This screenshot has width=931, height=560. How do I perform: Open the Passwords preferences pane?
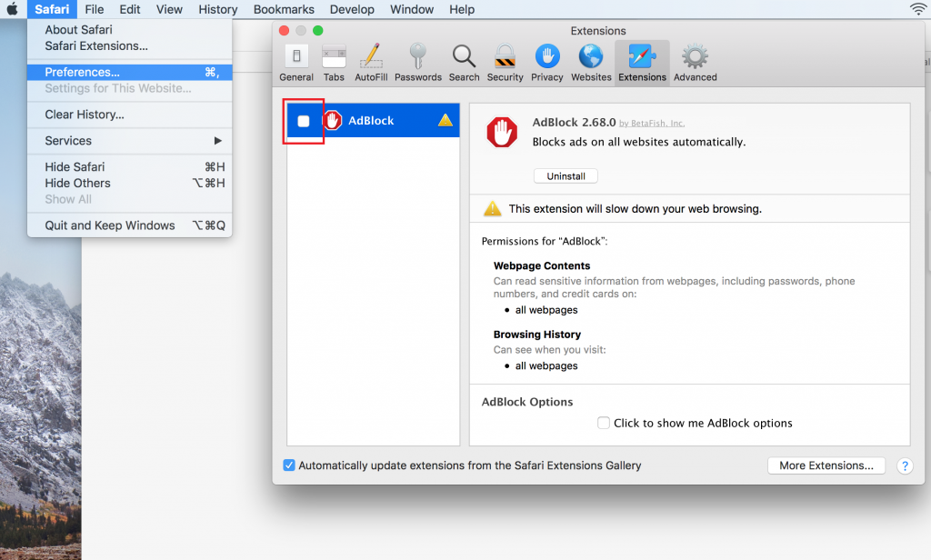click(x=418, y=63)
